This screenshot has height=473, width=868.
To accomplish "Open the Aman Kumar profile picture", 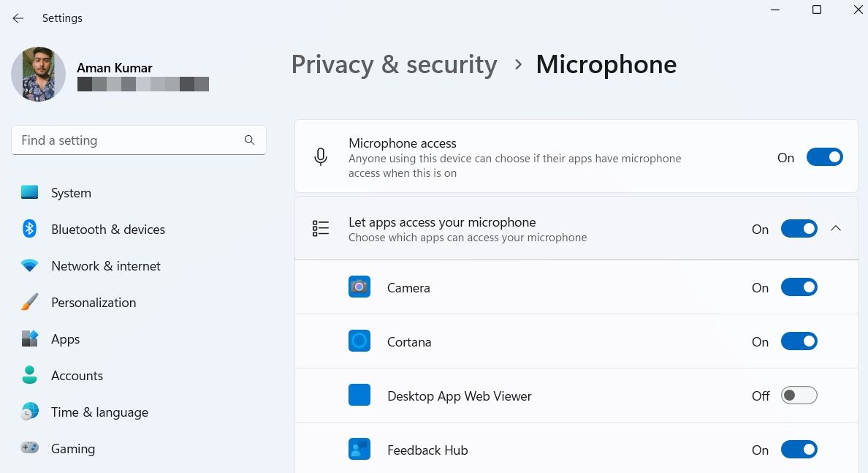I will (x=38, y=75).
